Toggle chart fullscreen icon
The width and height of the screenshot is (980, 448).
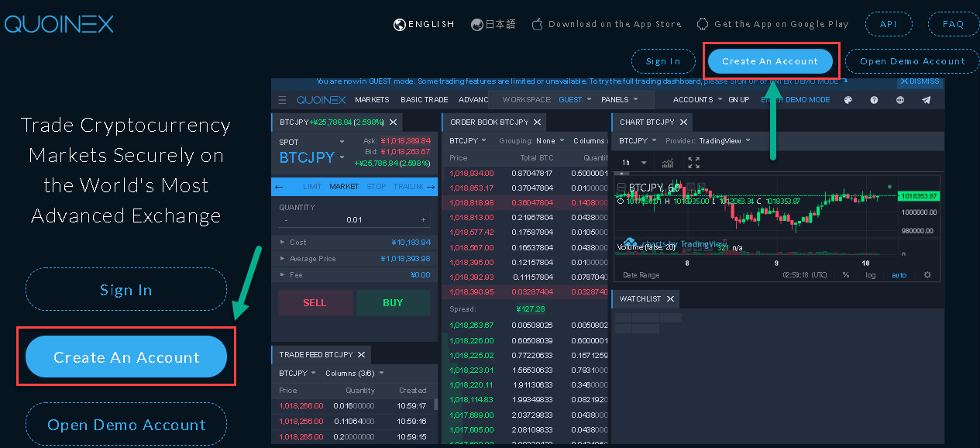coord(693,163)
